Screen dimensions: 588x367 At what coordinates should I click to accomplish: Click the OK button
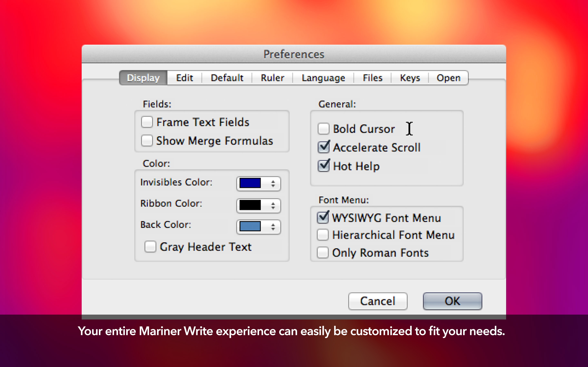coord(452,301)
